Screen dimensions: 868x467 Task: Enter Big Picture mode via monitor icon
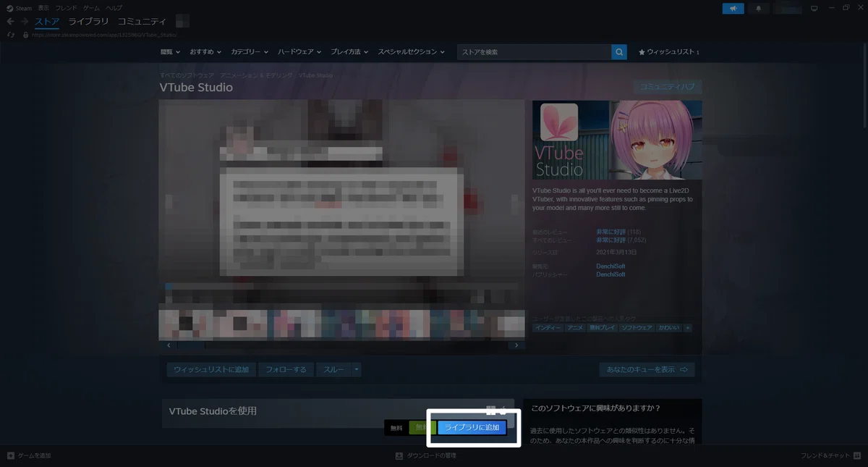(814, 8)
